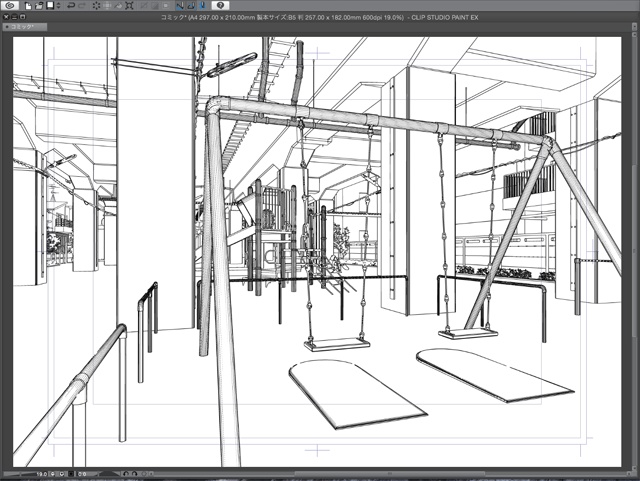Rotate the canvas right with status bar icon
This screenshot has width=640, height=481.
[135, 474]
